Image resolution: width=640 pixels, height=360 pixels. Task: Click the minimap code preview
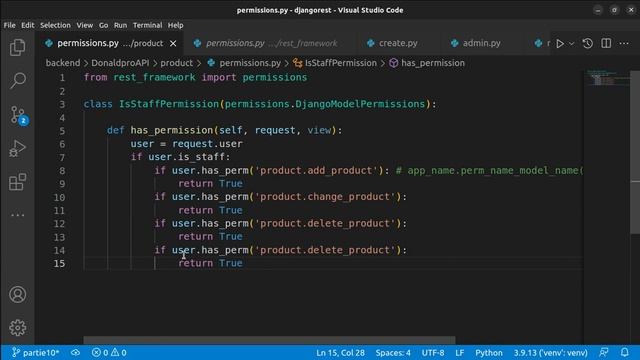[x=607, y=78]
